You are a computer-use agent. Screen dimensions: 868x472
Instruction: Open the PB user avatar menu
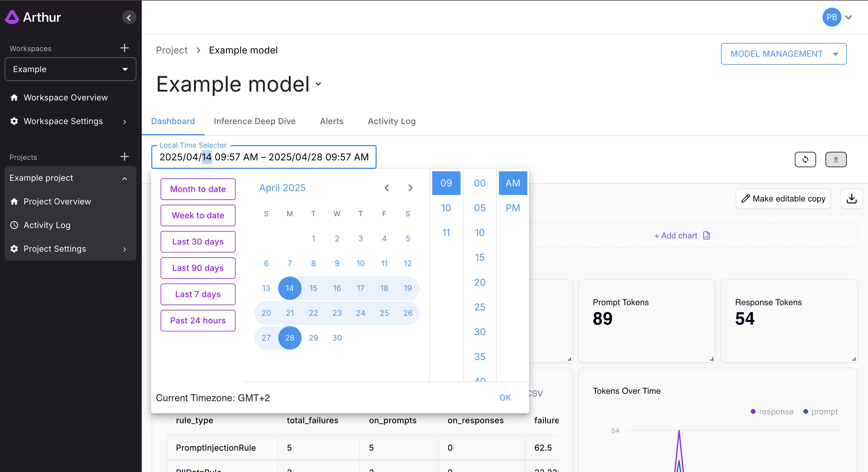837,17
